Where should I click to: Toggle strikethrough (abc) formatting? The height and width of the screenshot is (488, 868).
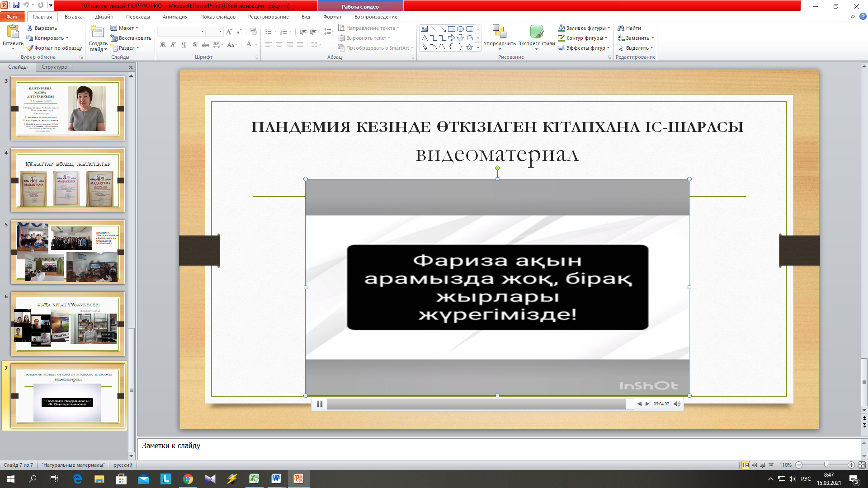[x=205, y=45]
